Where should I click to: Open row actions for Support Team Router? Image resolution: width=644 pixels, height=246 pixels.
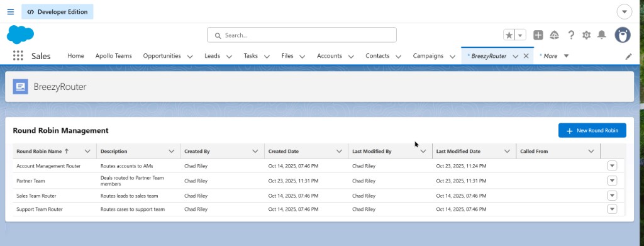612,209
